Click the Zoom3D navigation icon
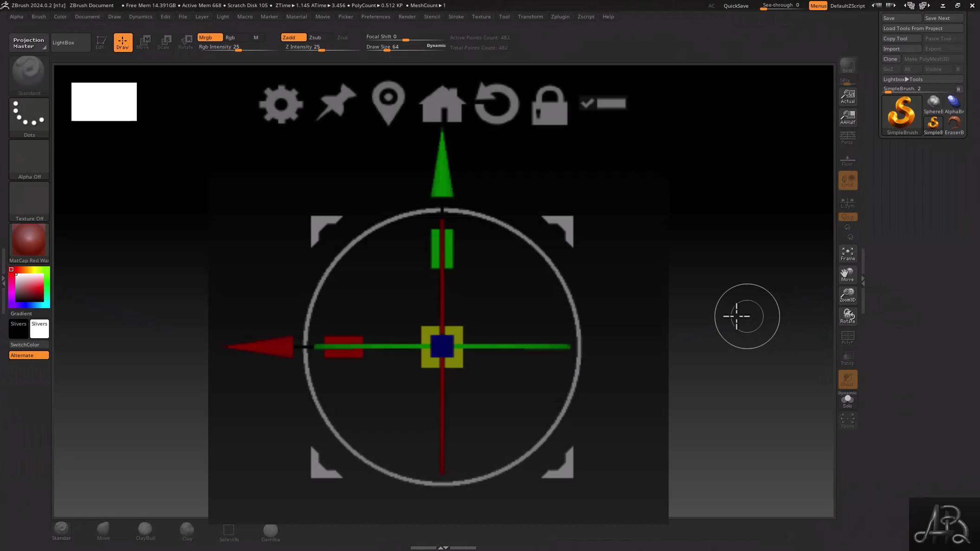 click(847, 295)
